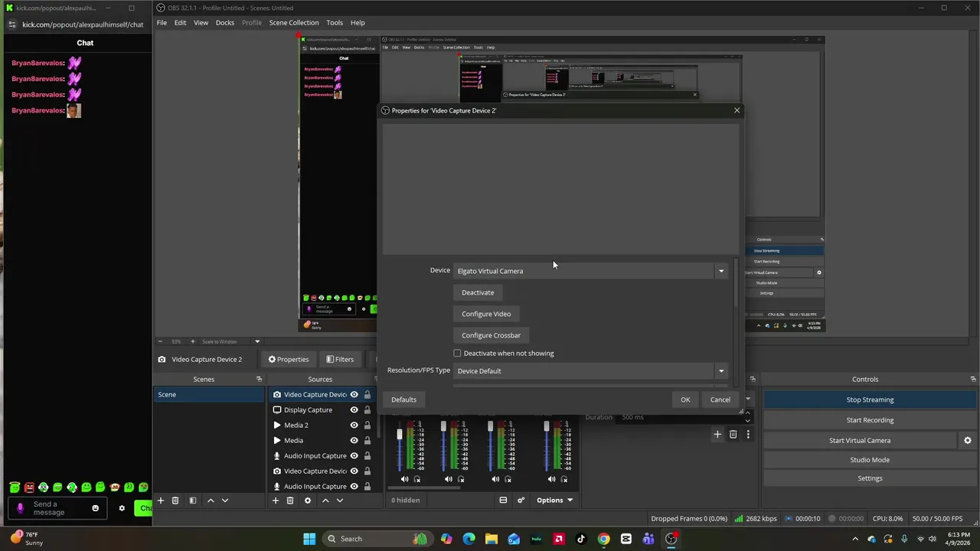Screen dimensions: 980x551
Task: Click the 0 hidden button in mixer
Action: click(x=406, y=500)
